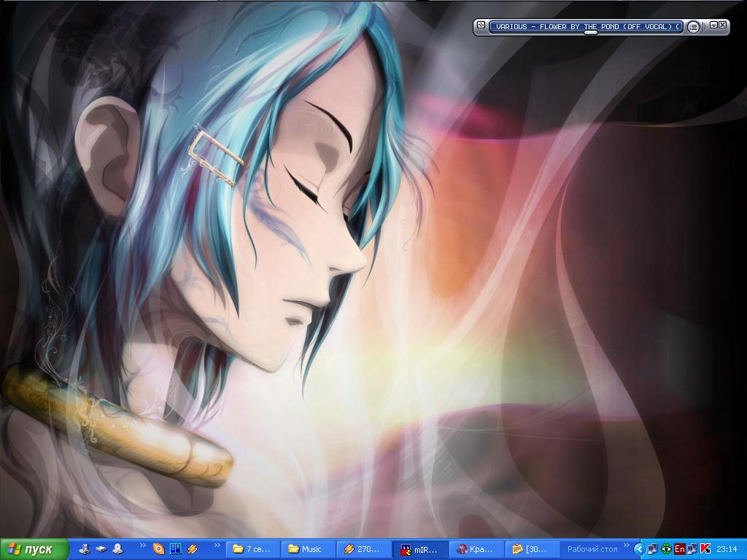Switch to the Opera 'Кра…' taskbar button
The width and height of the screenshot is (747, 560).
tap(476, 550)
